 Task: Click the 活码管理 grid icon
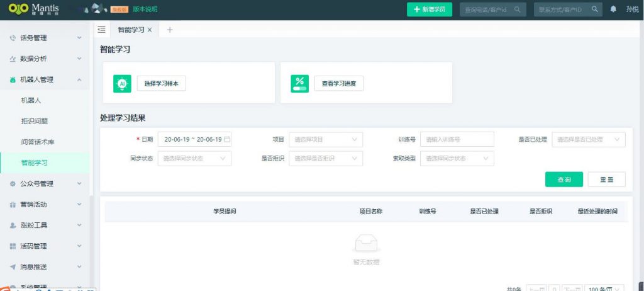coord(13,246)
